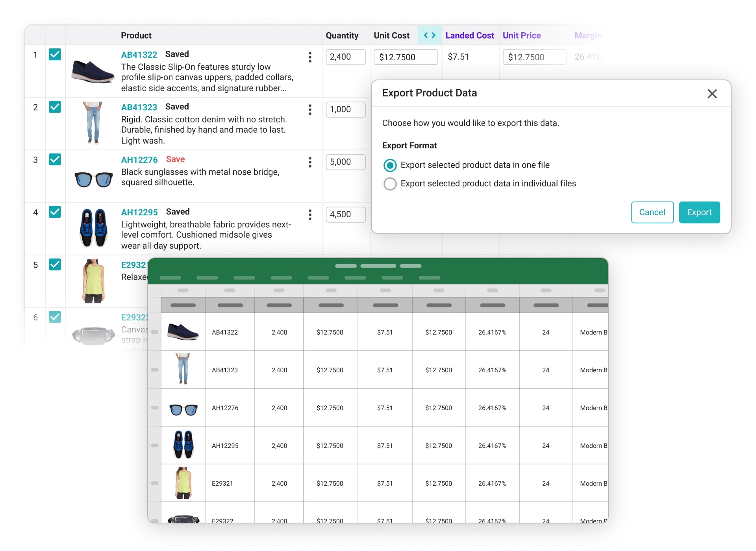Close the Export Product Data dialog
The height and width of the screenshot is (551, 756).
pos(712,94)
